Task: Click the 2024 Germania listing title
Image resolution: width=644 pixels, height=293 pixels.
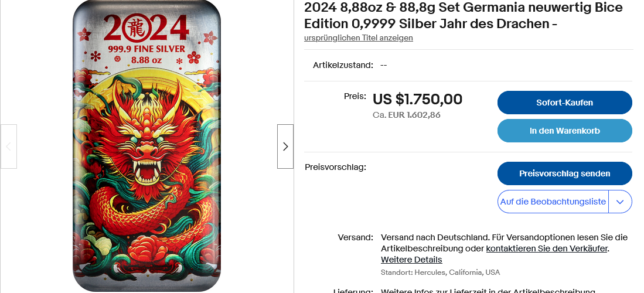Action: click(463, 16)
